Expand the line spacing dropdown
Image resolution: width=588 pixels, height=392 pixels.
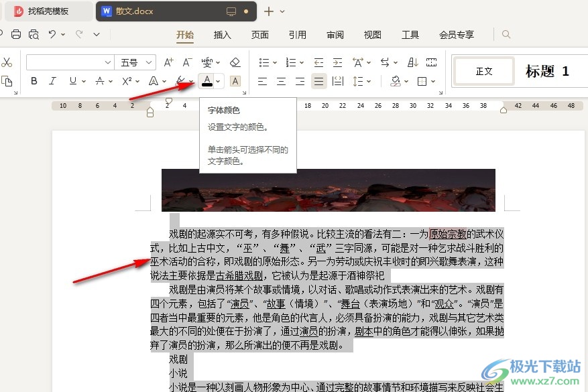click(x=368, y=81)
